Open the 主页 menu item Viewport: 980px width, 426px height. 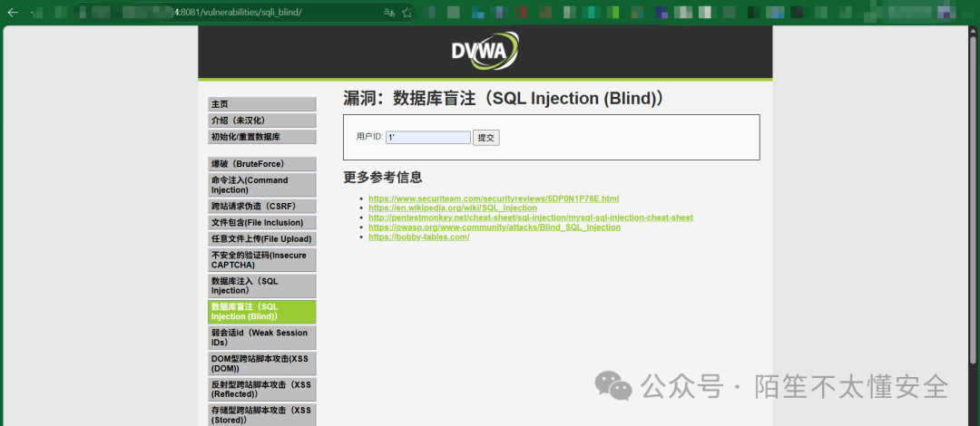(262, 104)
